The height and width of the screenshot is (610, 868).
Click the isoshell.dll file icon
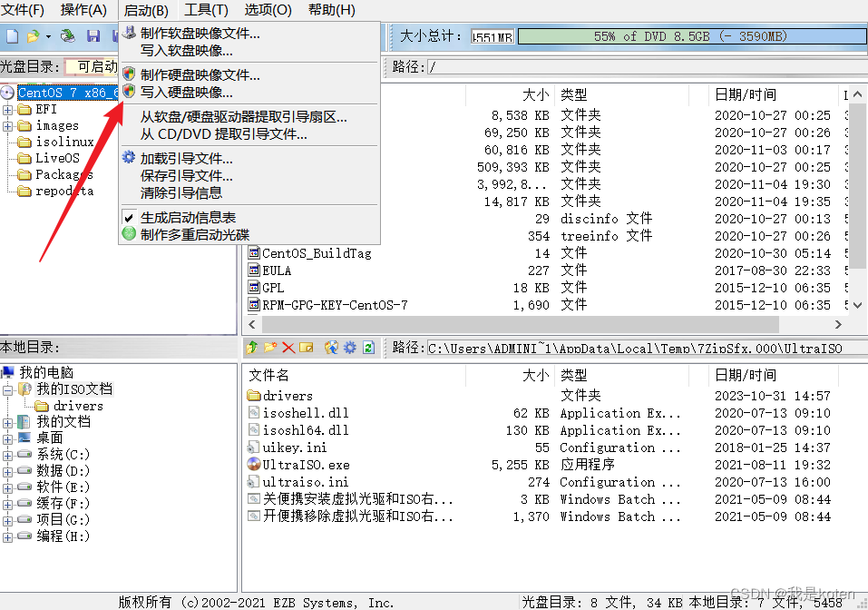(254, 413)
